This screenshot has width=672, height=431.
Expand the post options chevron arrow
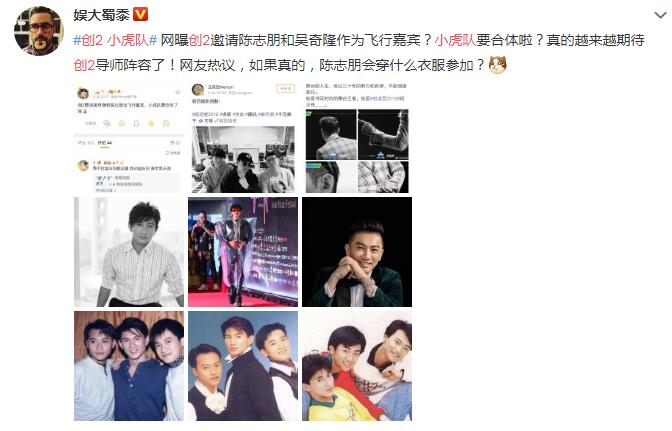pos(660,16)
